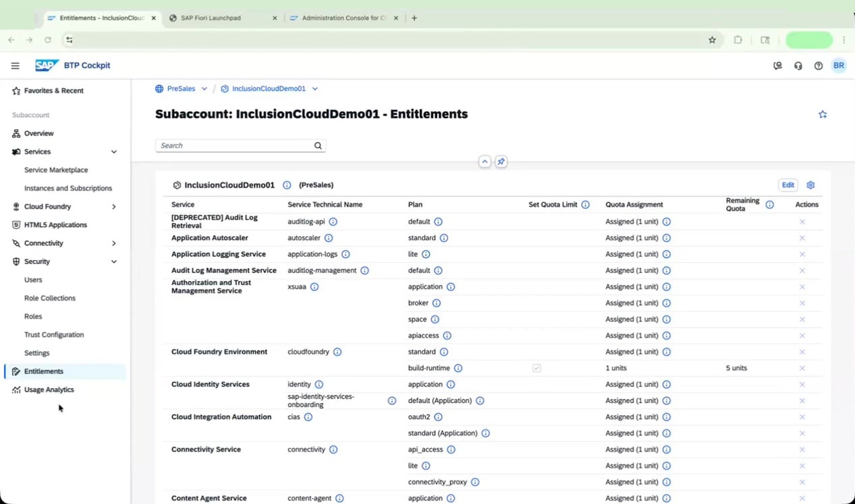Click the InclusionCloudDemo01 breadcrumb link
Image resolution: width=855 pixels, height=504 pixels.
point(268,88)
